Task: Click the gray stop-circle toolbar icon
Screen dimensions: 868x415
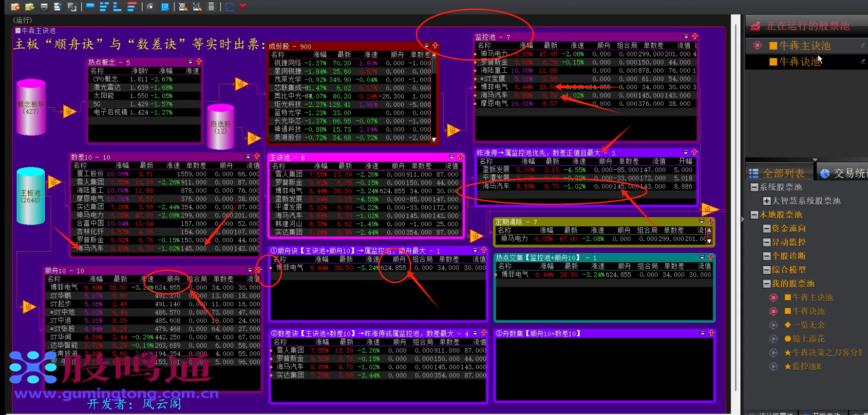Action: [150, 7]
